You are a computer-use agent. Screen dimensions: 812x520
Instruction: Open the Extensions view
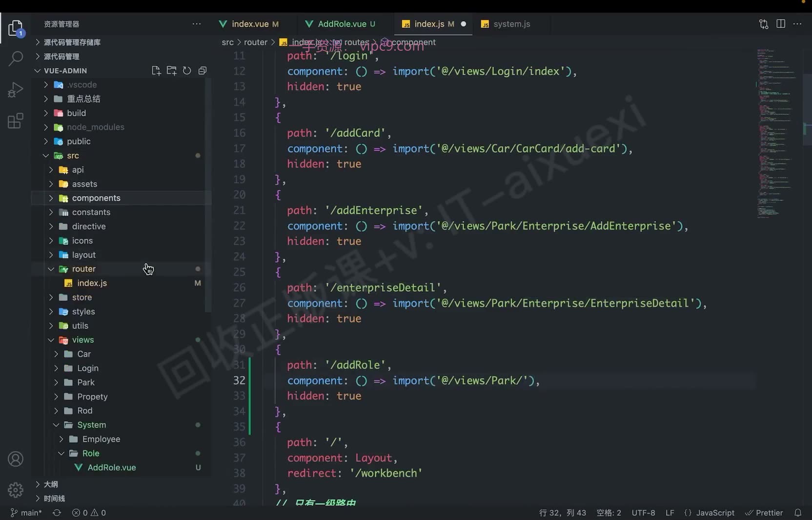[x=16, y=120]
